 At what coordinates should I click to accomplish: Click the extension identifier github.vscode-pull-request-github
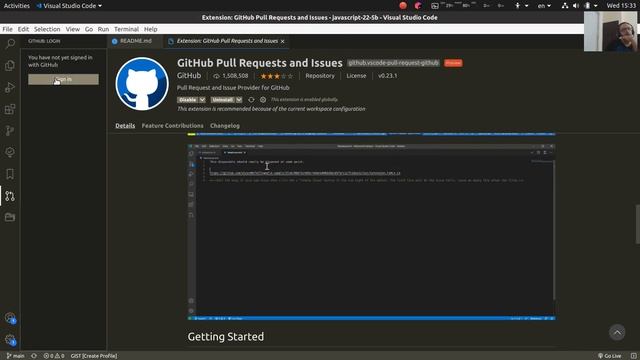393,63
